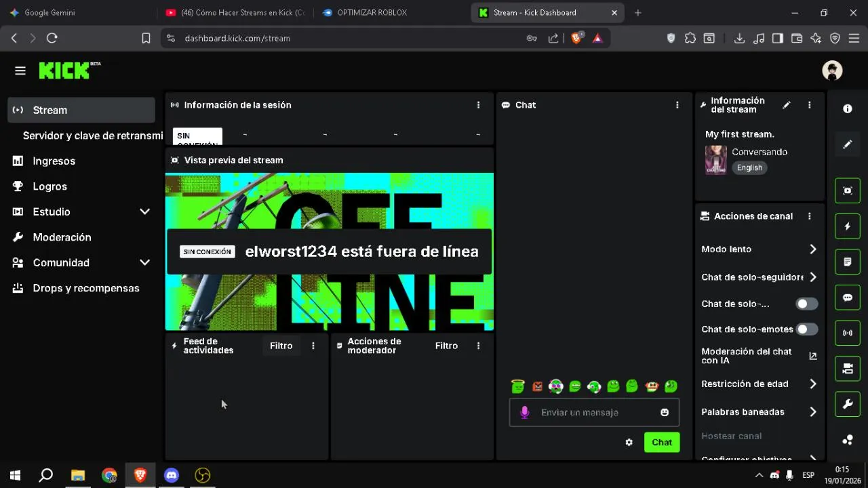Image resolution: width=868 pixels, height=488 pixels.
Task: Click the Conversando category thumbnail
Action: tap(715, 160)
